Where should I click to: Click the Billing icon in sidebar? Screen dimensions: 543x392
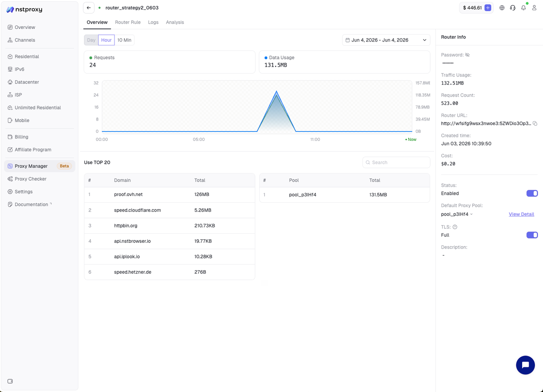[x=10, y=137]
